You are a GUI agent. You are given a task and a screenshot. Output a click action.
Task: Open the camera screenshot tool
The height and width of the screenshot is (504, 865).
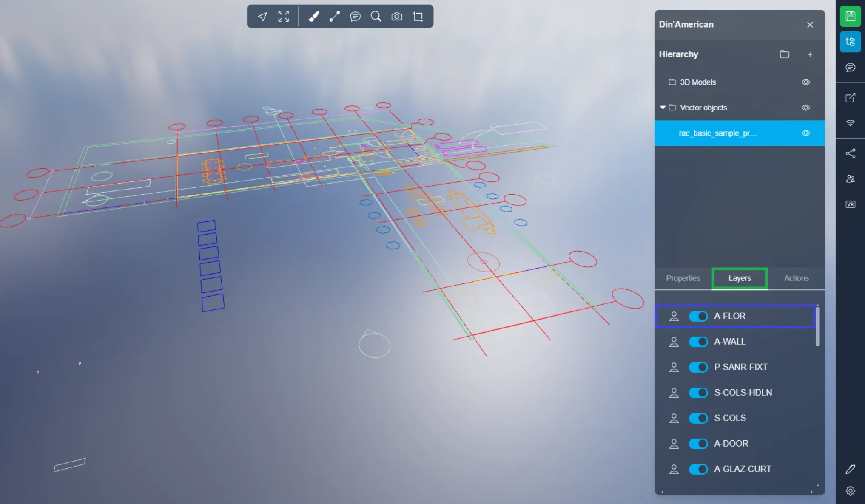coord(397,17)
